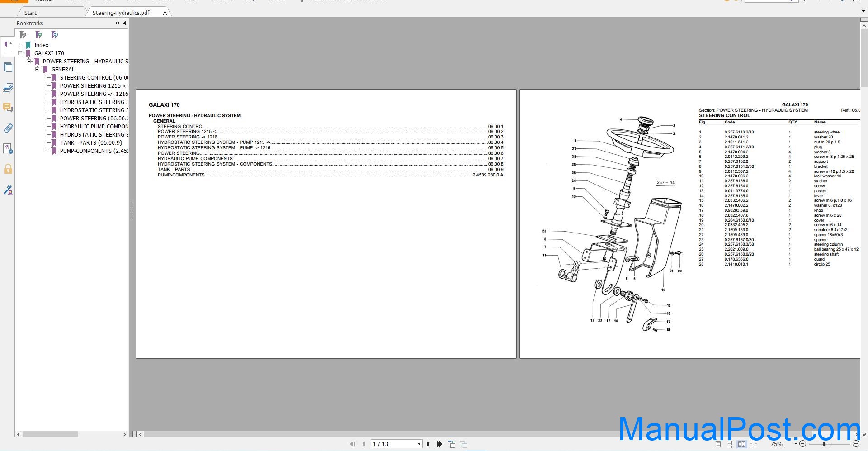This screenshot has height=451, width=868.
Task: Go to the previous page
Action: click(364, 444)
